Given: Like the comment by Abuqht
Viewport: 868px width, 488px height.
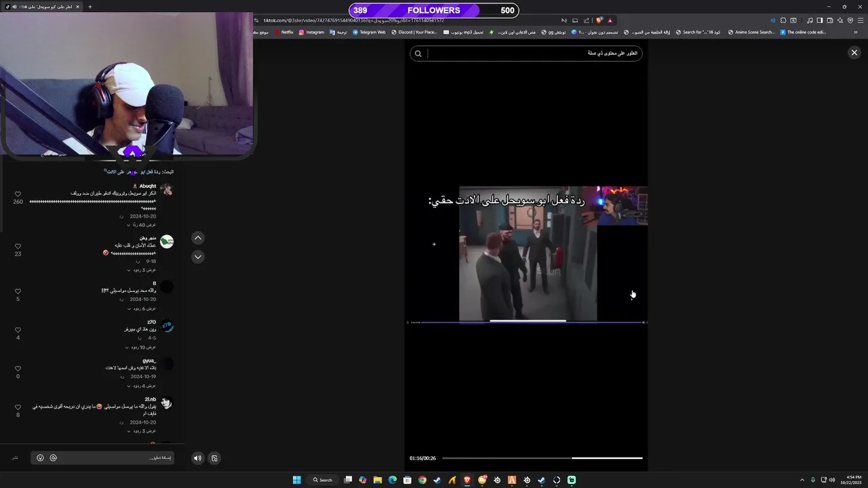Looking at the screenshot, I should (x=18, y=194).
